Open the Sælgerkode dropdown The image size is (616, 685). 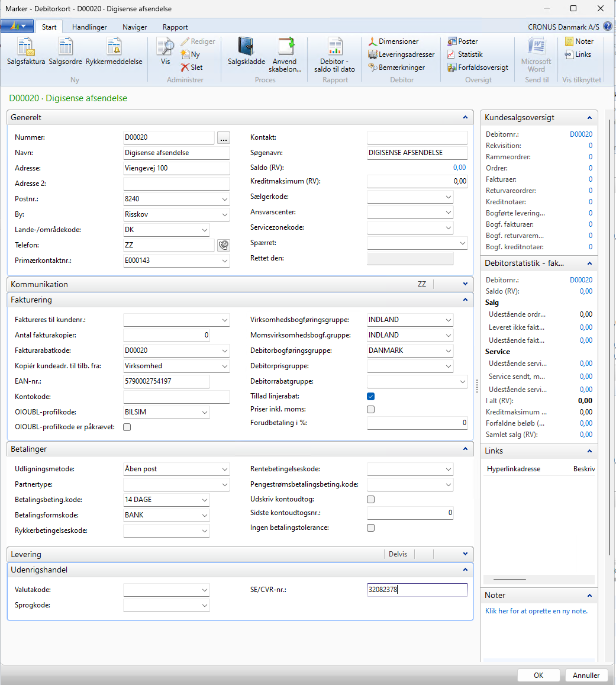[x=449, y=197]
